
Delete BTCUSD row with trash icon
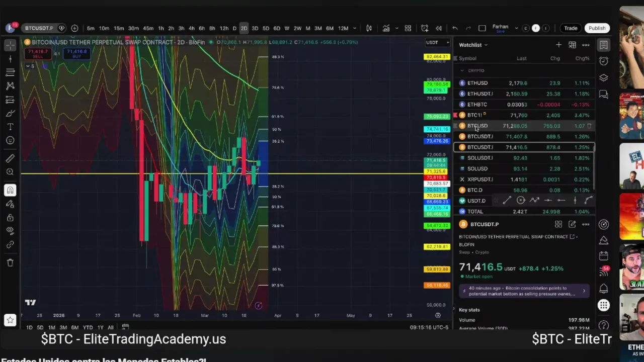(589, 126)
